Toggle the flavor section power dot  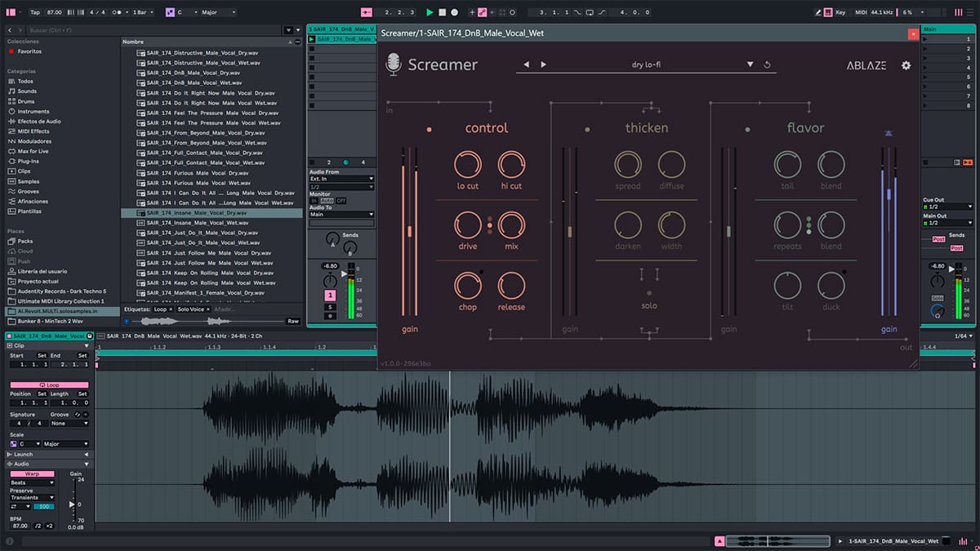click(x=747, y=129)
